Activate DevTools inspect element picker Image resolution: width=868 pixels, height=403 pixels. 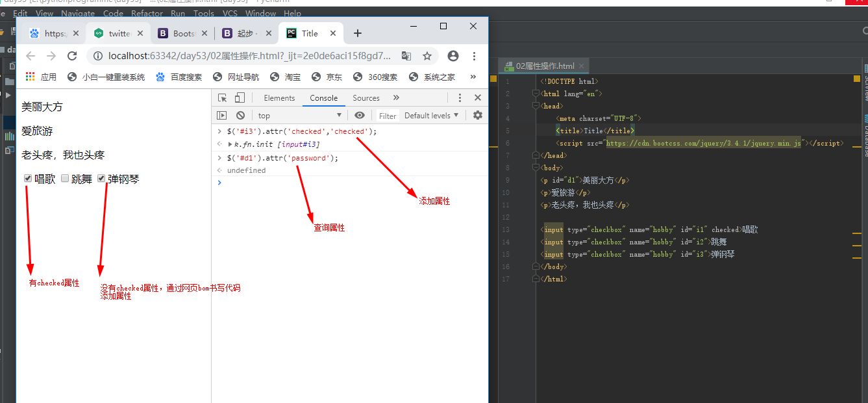223,97
